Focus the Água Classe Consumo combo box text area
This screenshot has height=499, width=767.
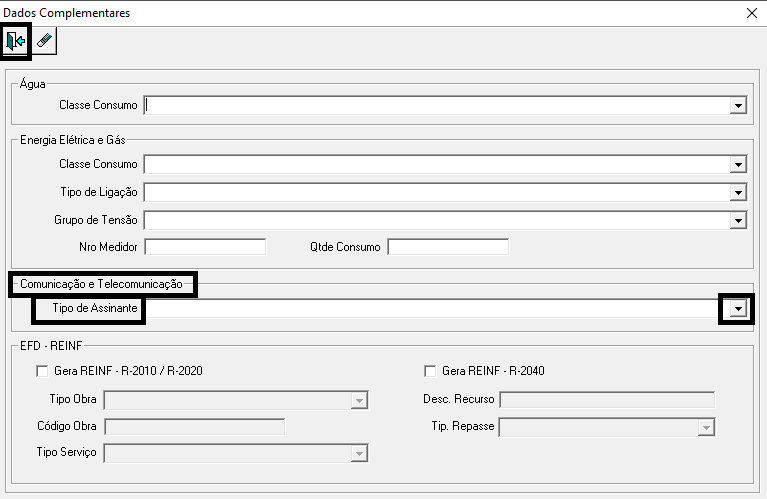tap(437, 106)
